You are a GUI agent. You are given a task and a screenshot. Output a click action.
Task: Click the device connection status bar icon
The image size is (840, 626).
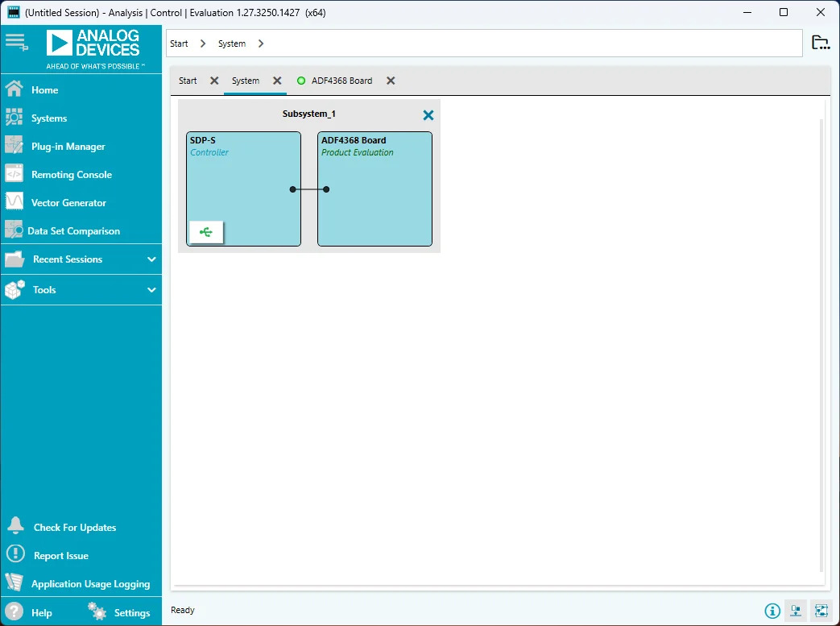pyautogui.click(x=796, y=611)
